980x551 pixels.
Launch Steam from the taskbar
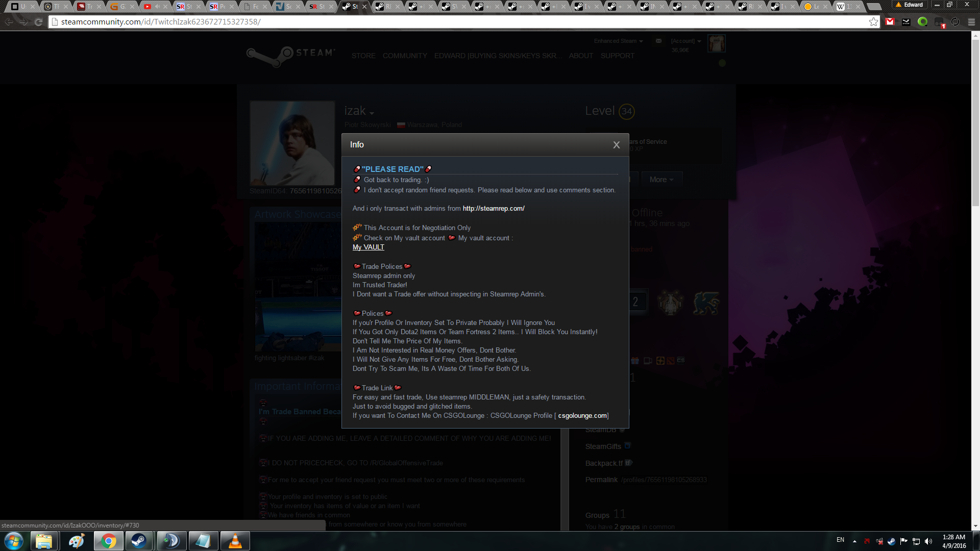(139, 541)
